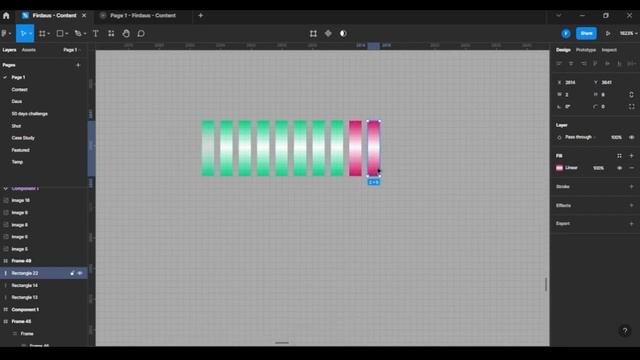Switch to Page 1 - Content file tab

(x=142, y=16)
